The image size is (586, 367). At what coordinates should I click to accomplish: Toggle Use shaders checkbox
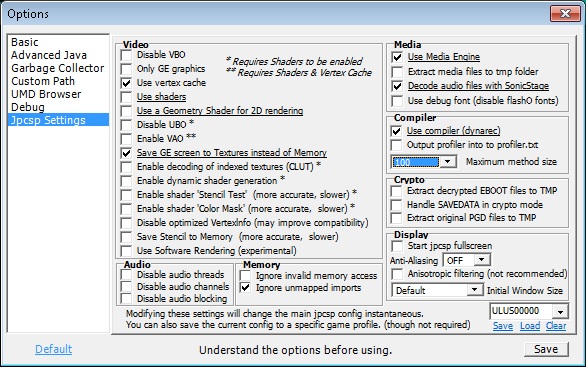[126, 97]
